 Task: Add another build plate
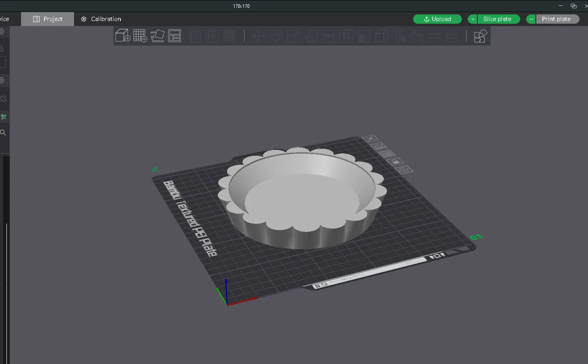tap(140, 36)
